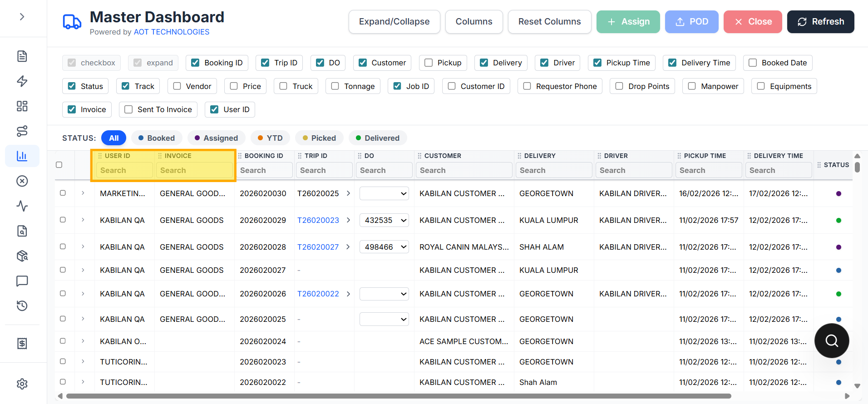Viewport: 868px width, 404px height.
Task: Open the activity pulse sidebar icon
Action: point(22,206)
